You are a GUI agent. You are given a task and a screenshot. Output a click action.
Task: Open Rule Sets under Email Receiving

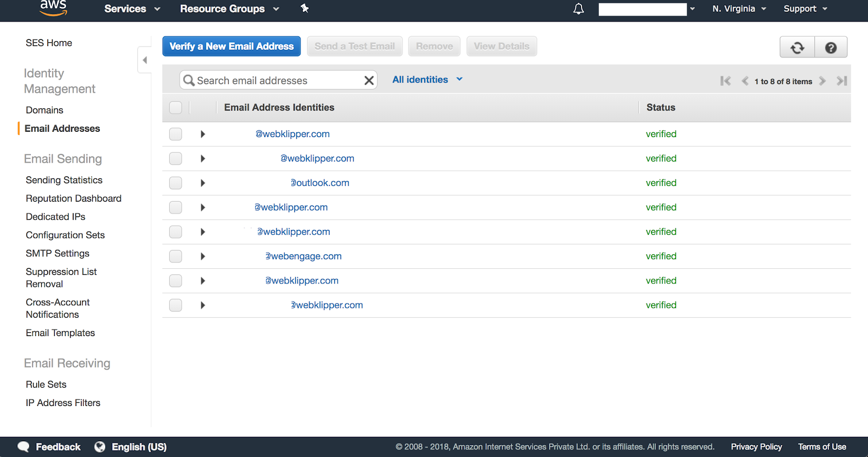click(x=46, y=384)
